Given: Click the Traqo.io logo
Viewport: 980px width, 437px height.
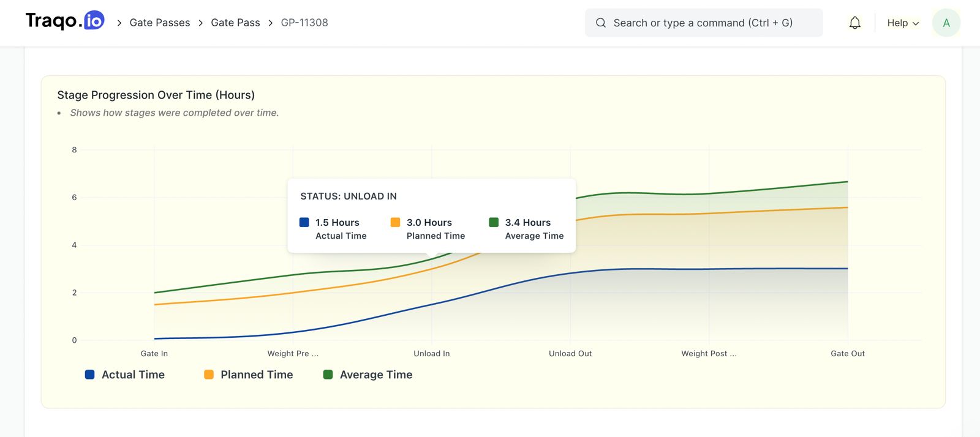Looking at the screenshot, I should [65, 21].
